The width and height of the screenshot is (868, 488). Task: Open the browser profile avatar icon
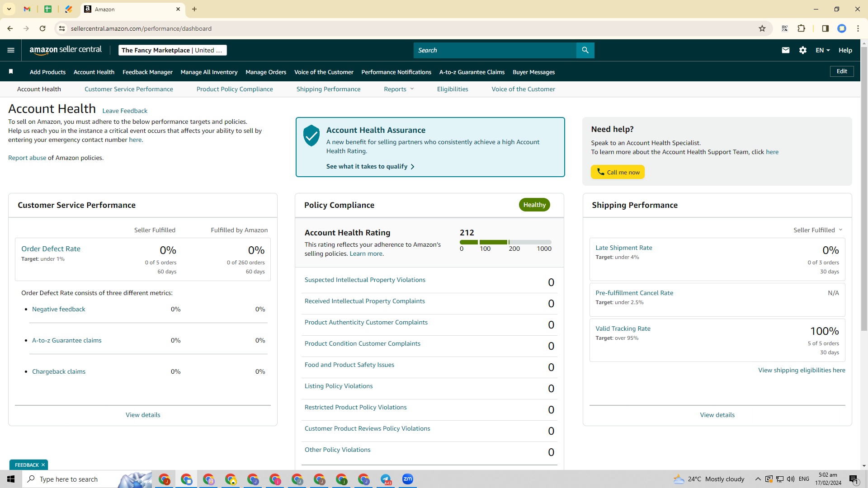(x=842, y=28)
